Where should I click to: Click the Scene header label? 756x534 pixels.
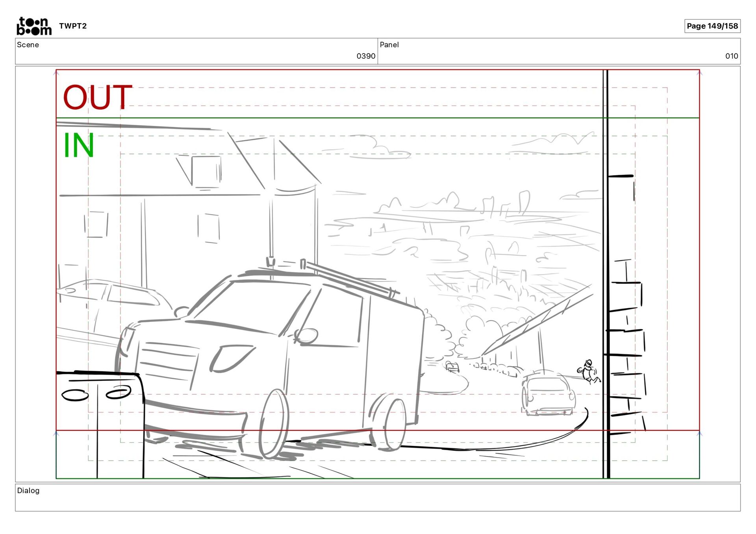(x=28, y=45)
